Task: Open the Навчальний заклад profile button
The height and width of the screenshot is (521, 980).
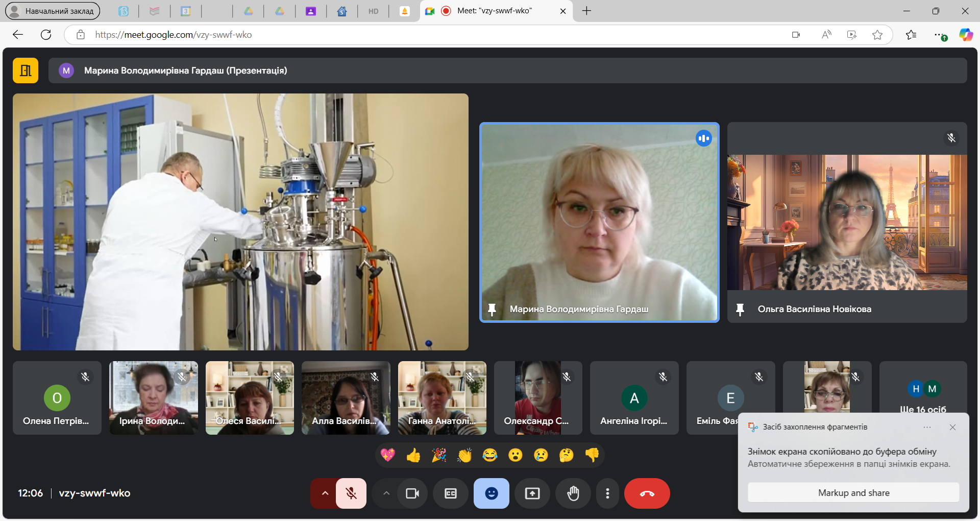Action: (53, 11)
